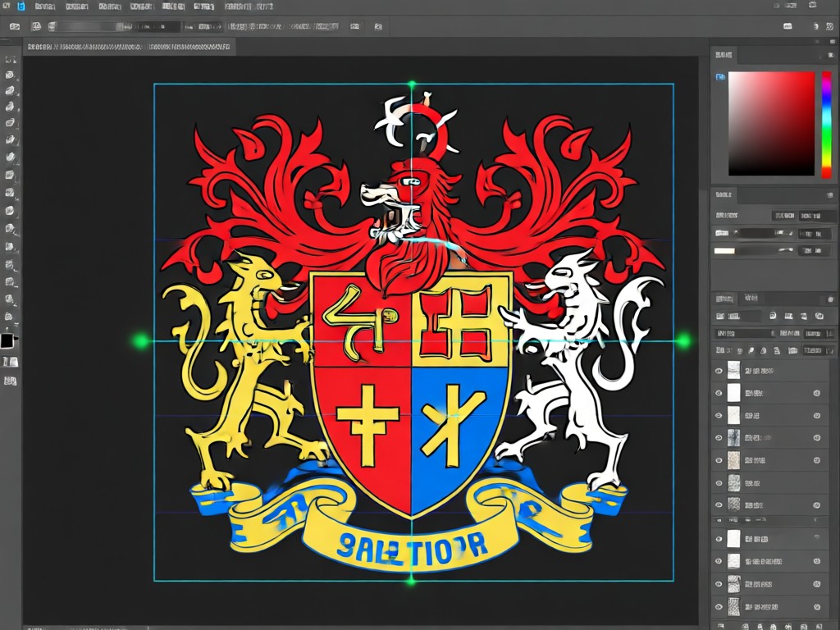Screen dimensions: 840x630
Task: Click the last filter icon in the layers filter row
Action: tap(819, 316)
